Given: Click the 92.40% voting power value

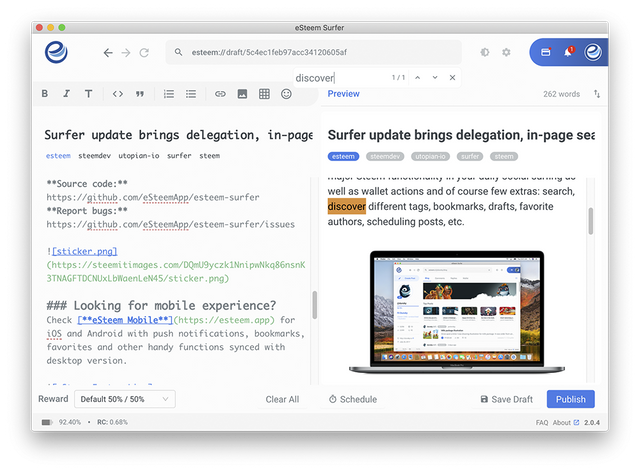Looking at the screenshot, I should click(70, 422).
